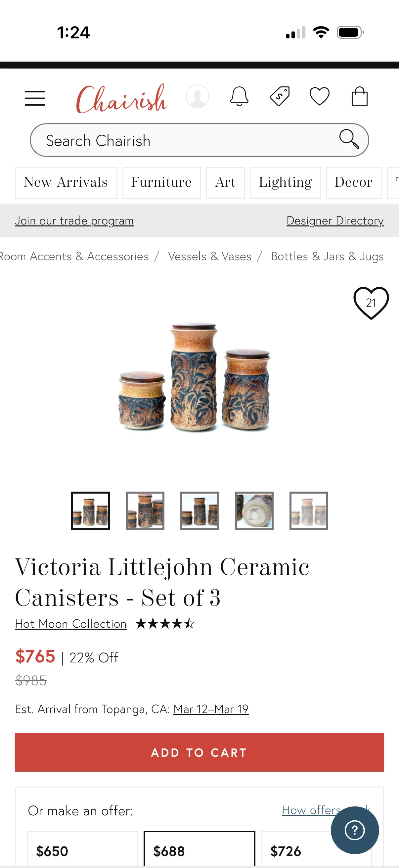
Task: Open the hamburger navigation menu
Action: 35,98
